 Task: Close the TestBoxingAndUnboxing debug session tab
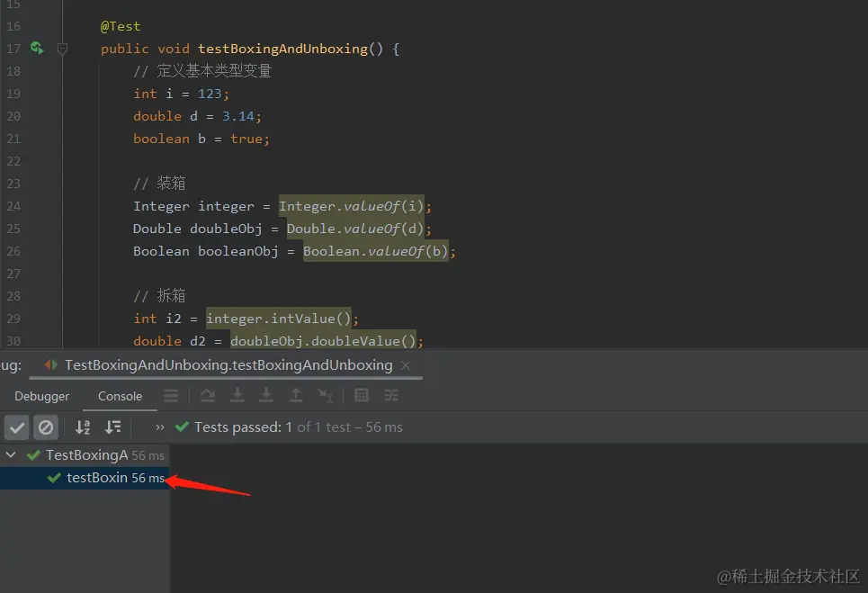(x=406, y=365)
